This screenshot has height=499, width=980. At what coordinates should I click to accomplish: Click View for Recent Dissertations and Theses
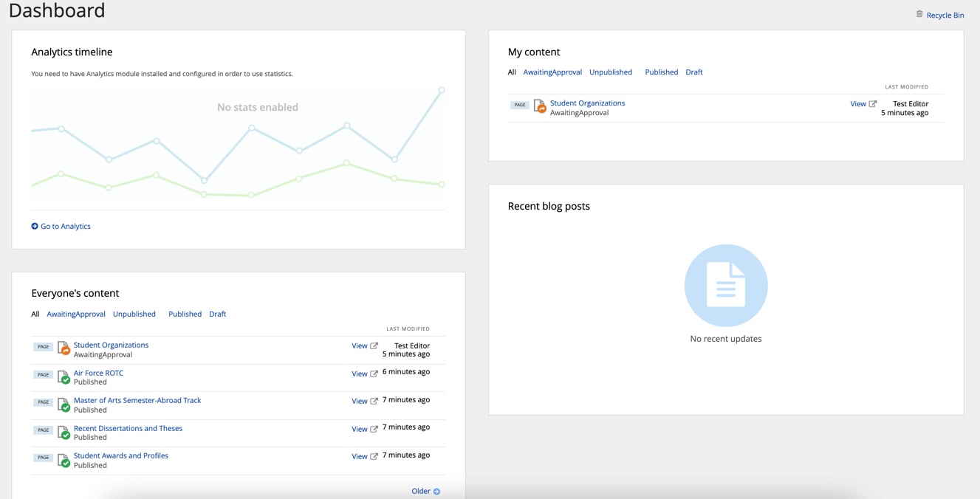(359, 429)
